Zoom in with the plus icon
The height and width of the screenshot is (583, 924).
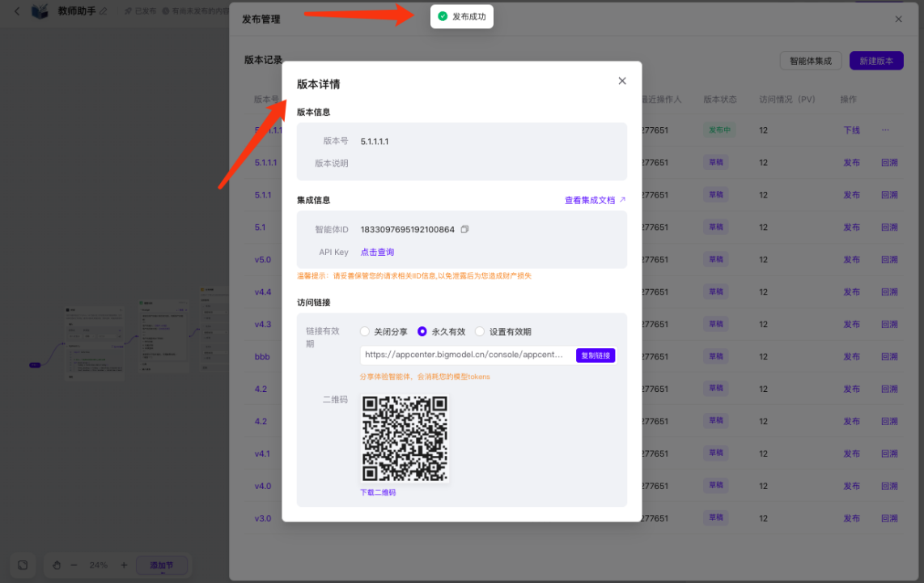(x=124, y=565)
